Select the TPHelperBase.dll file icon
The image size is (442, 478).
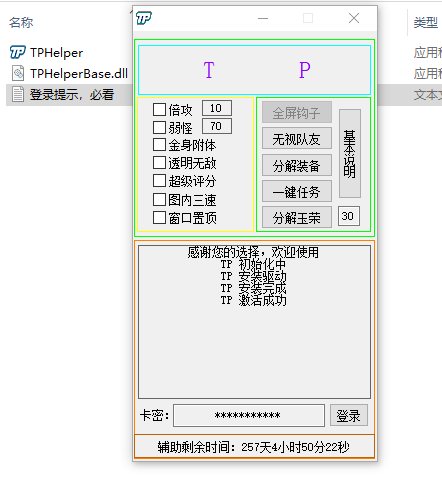tap(18, 73)
